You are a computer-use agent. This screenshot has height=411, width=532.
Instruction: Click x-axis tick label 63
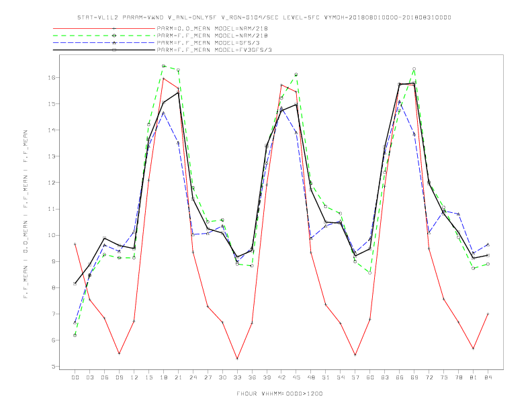(385, 377)
